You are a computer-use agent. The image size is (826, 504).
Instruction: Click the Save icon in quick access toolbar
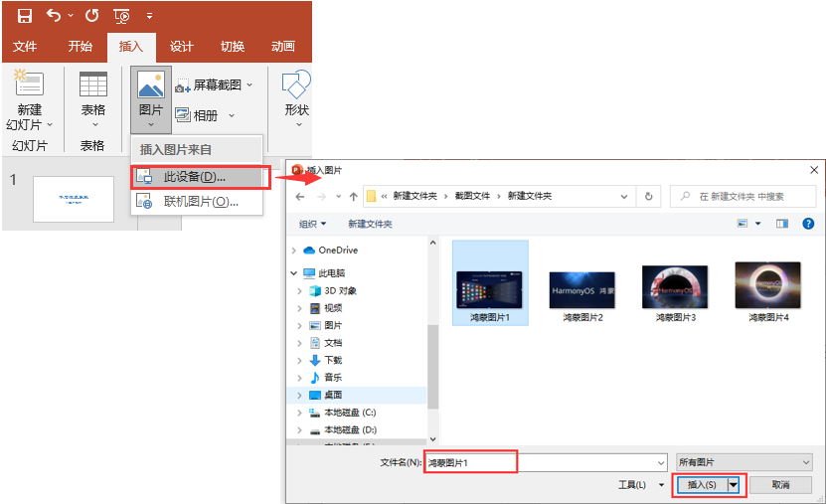pyautogui.click(x=25, y=16)
